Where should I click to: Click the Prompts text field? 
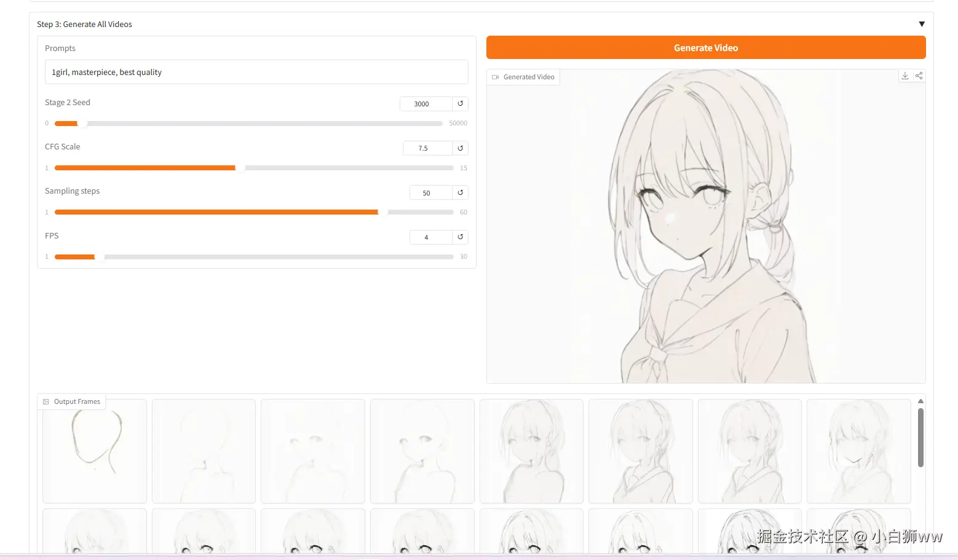click(x=256, y=72)
